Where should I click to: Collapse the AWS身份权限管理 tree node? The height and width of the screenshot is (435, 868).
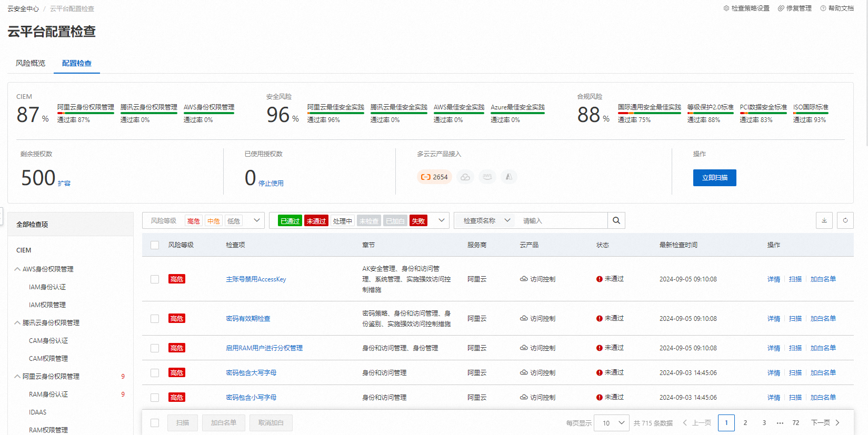pyautogui.click(x=17, y=269)
